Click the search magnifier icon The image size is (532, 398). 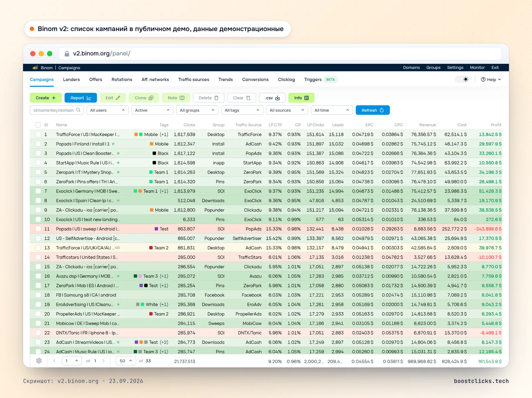click(78, 110)
